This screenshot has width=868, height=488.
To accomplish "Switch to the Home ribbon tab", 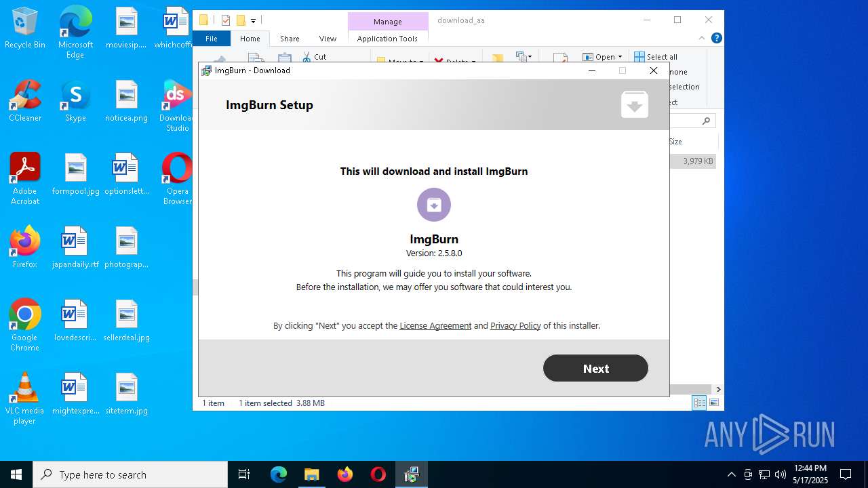I will click(250, 39).
